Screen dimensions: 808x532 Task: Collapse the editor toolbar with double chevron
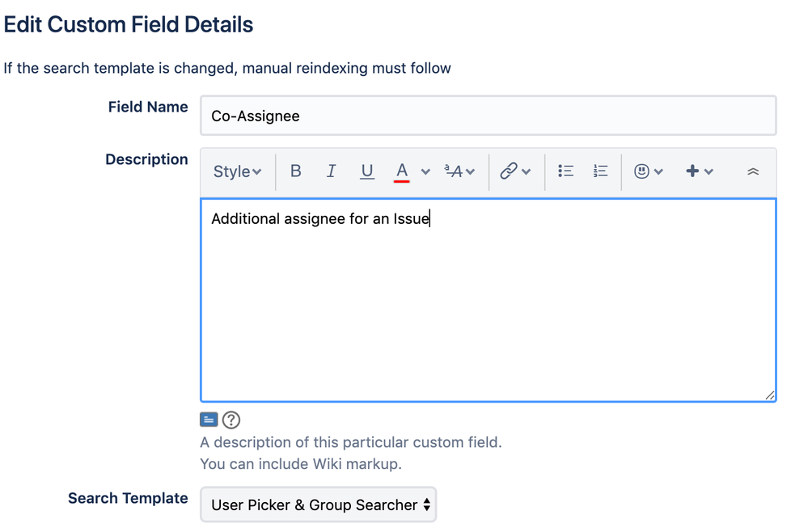[x=753, y=171]
